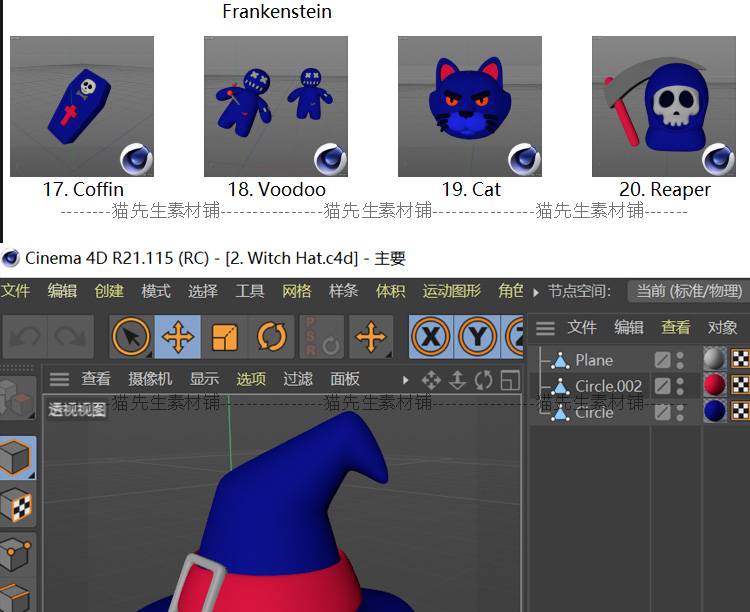The height and width of the screenshot is (612, 750).
Task: Open viewport 摄像机 menu
Action: pos(150,379)
